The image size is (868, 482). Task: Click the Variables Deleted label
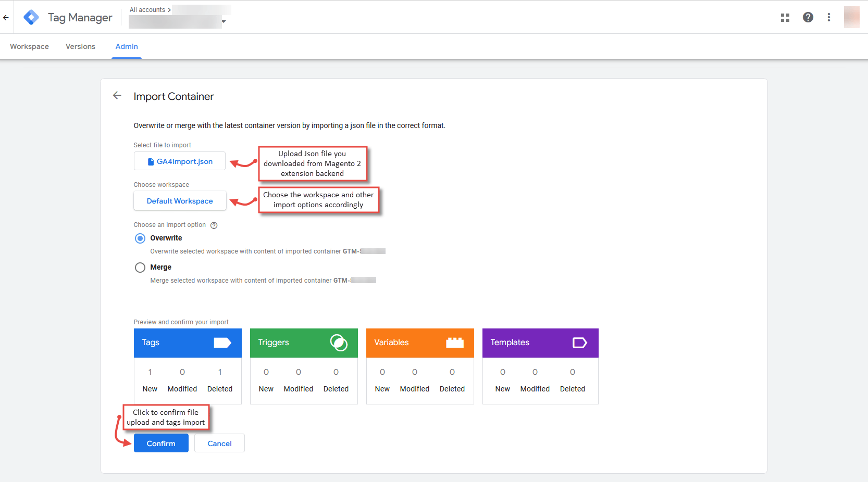pos(452,389)
